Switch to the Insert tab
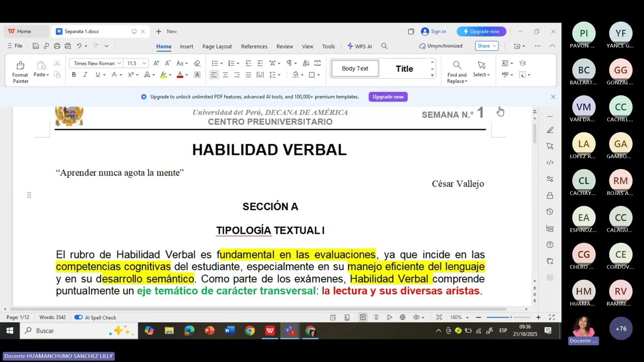 click(187, 46)
